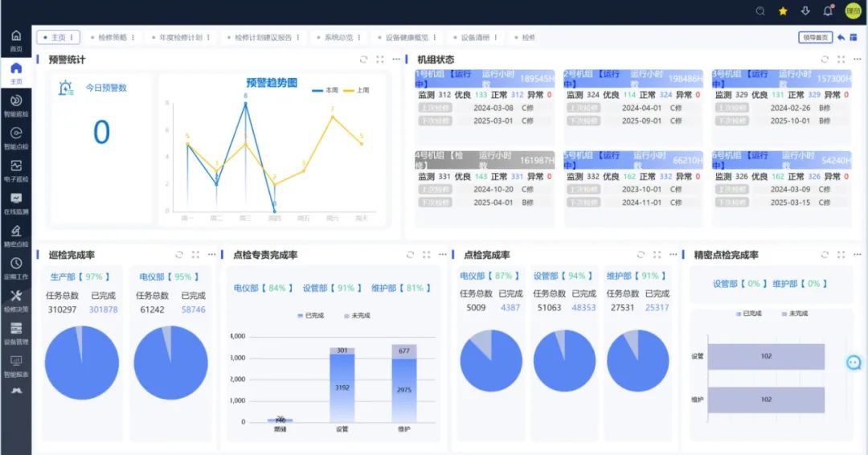Switch to the 年度检修计划 tab

pos(181,38)
